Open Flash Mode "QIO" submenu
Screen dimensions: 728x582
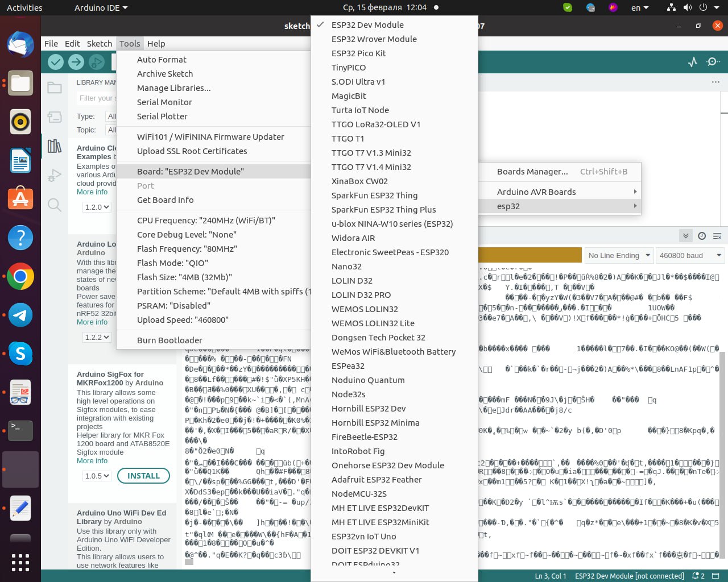tap(213, 263)
